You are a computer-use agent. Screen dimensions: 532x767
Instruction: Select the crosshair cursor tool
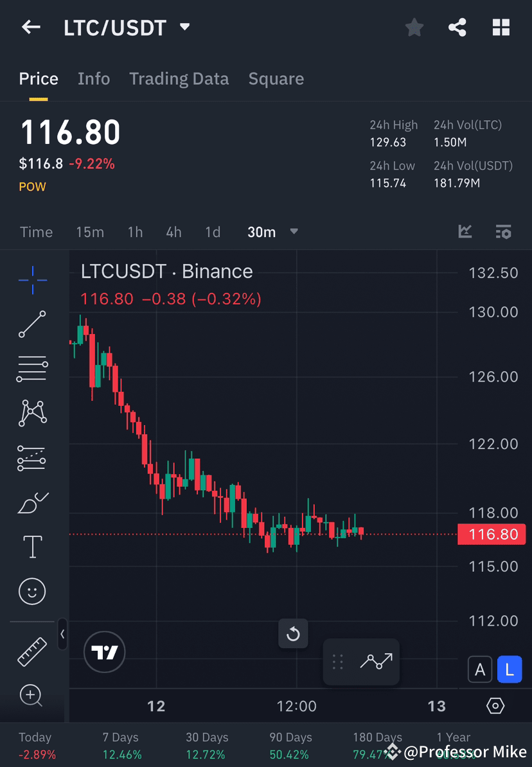(x=32, y=279)
